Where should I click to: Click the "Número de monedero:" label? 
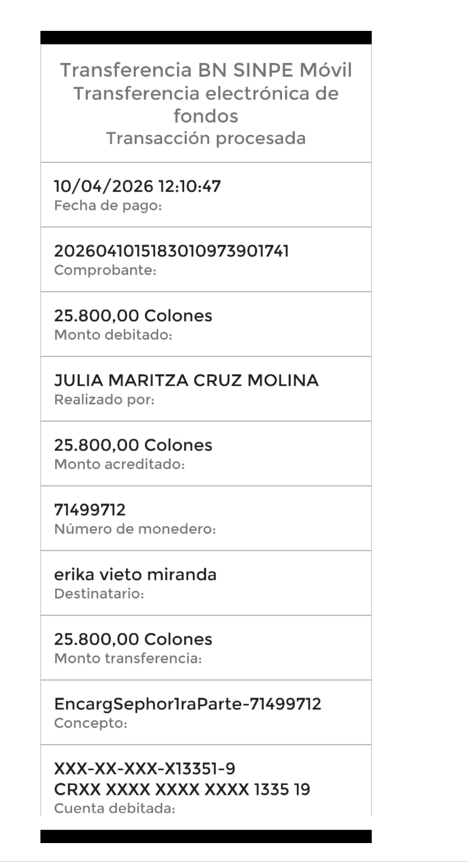pos(134,530)
